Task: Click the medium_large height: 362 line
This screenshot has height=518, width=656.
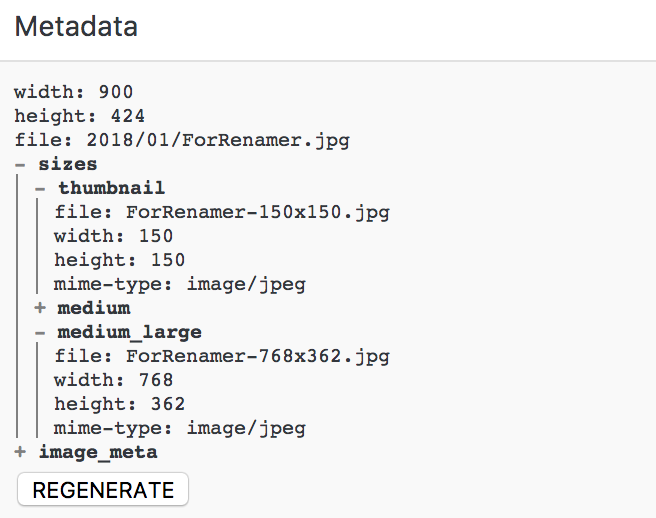Action: click(120, 404)
